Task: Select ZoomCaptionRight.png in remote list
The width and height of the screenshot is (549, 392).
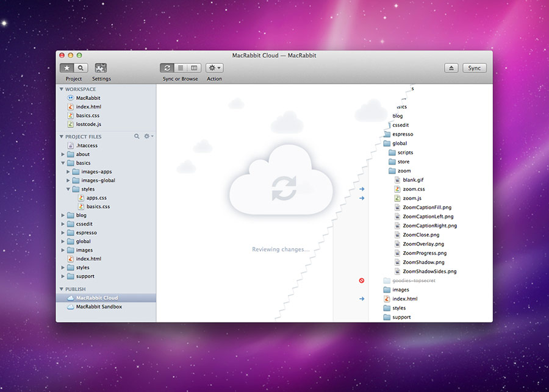Action: point(426,226)
